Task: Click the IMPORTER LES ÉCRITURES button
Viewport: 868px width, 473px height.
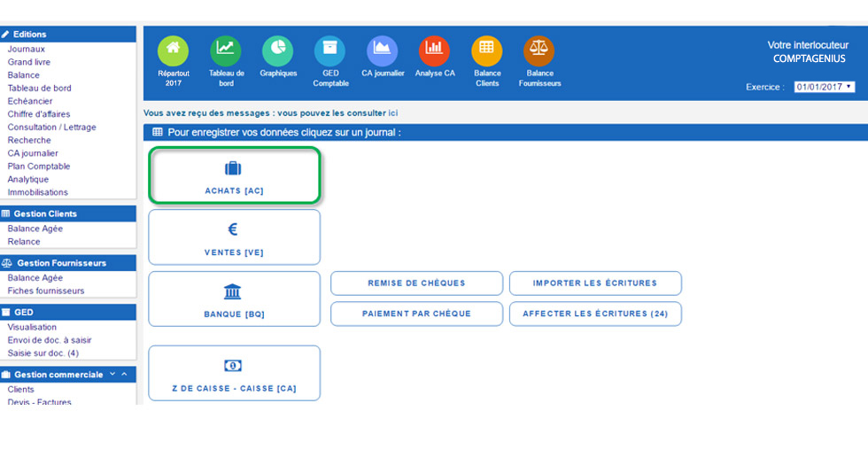Action: [x=595, y=283]
